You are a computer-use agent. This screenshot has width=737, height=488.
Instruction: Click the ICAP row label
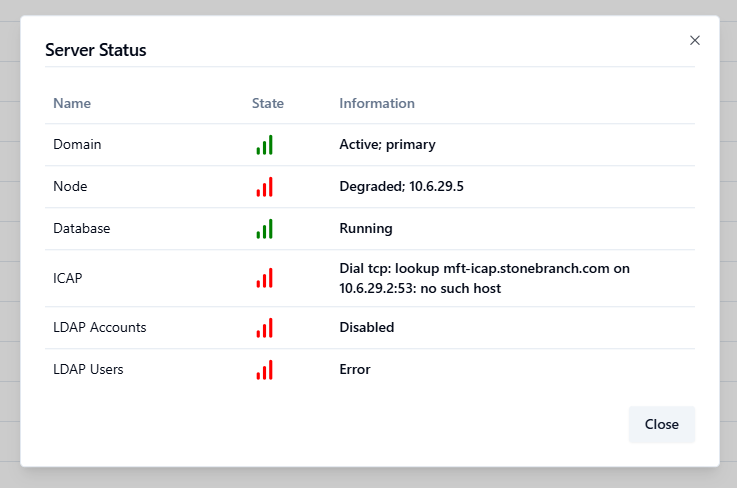[x=68, y=278]
